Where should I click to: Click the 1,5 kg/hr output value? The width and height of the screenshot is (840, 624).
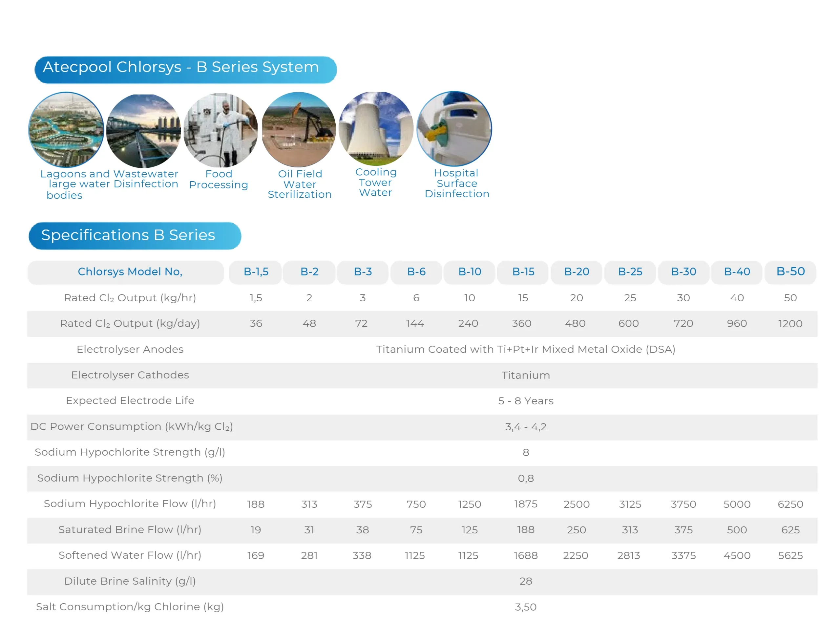point(256,298)
